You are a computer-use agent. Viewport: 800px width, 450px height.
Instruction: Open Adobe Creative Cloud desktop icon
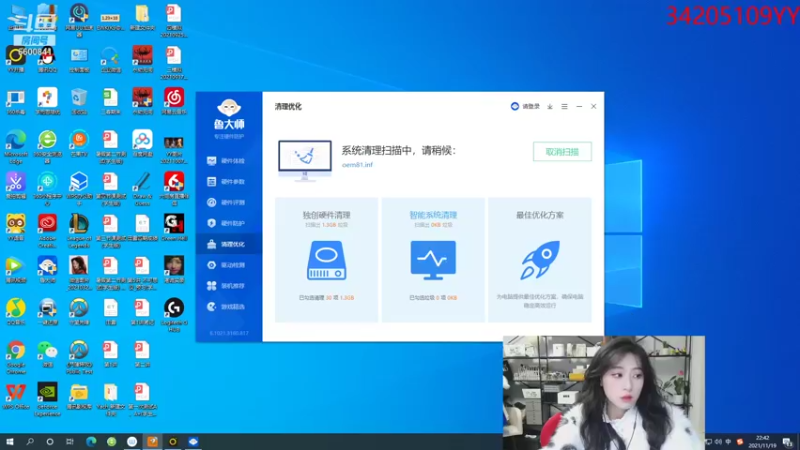point(47,231)
